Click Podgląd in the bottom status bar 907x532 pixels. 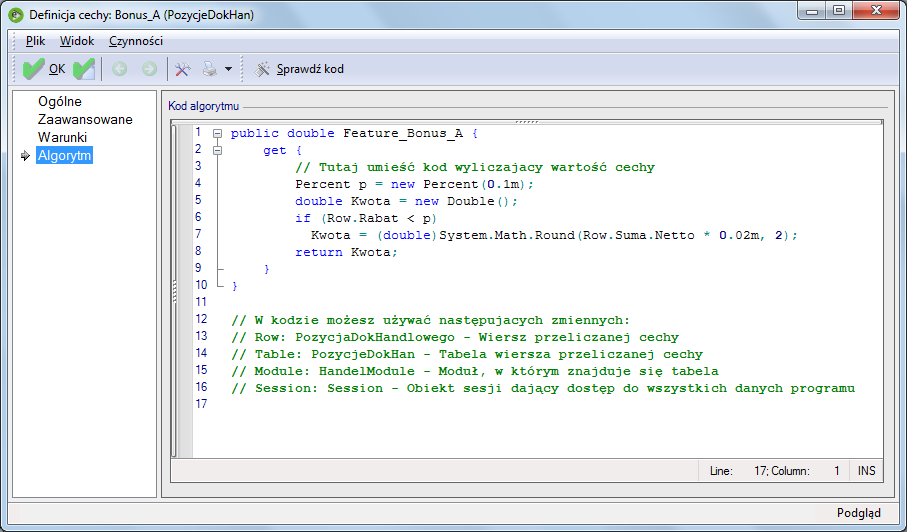858,513
